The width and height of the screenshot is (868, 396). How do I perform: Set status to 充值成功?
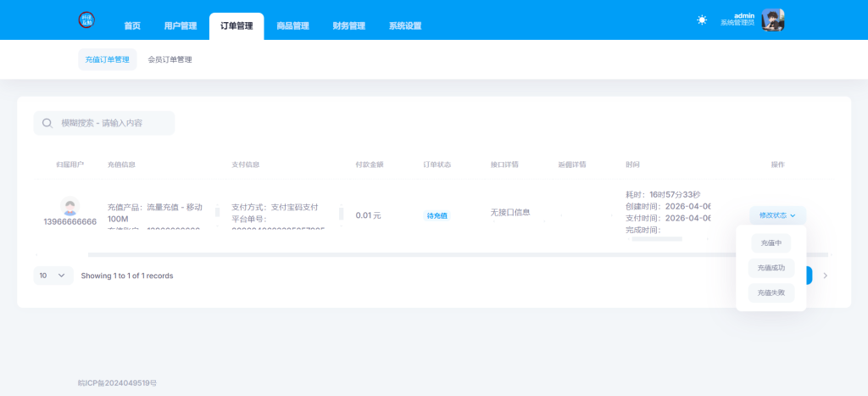771,268
